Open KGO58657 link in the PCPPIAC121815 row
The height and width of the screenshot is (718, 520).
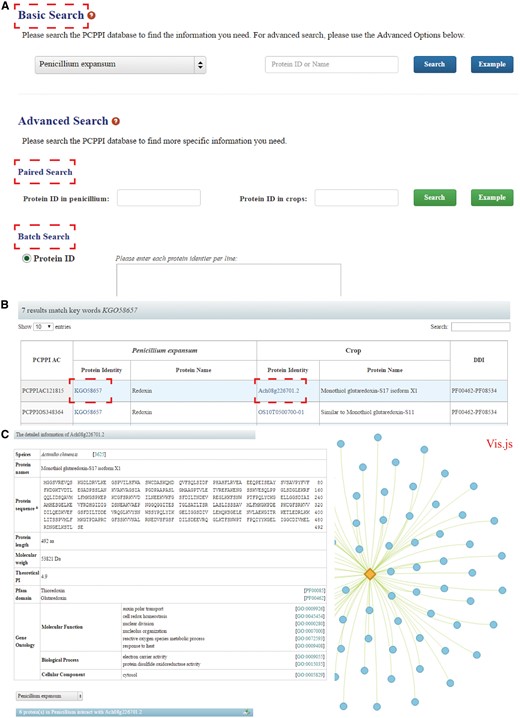tap(88, 391)
